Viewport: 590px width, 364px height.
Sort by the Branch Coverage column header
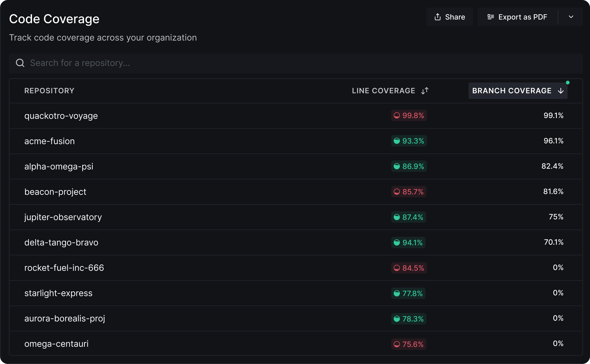(x=511, y=91)
